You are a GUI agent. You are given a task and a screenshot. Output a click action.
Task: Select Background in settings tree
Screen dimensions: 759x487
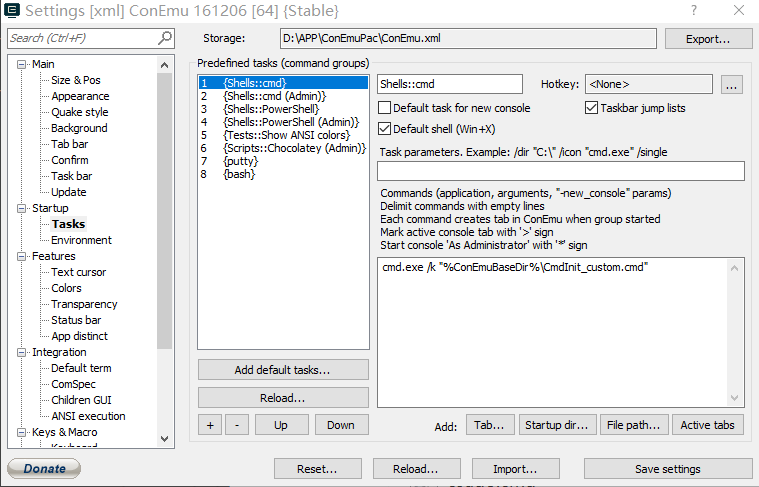coord(79,128)
